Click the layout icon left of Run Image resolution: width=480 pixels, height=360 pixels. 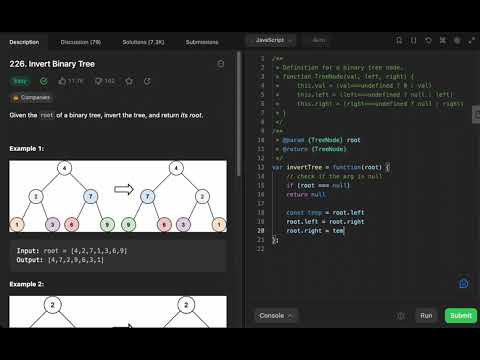401,316
